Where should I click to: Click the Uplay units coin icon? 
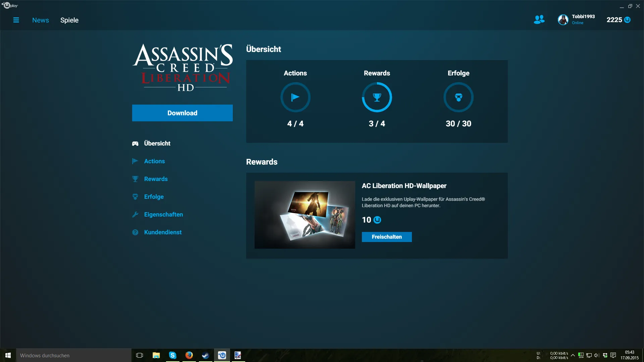pyautogui.click(x=627, y=20)
